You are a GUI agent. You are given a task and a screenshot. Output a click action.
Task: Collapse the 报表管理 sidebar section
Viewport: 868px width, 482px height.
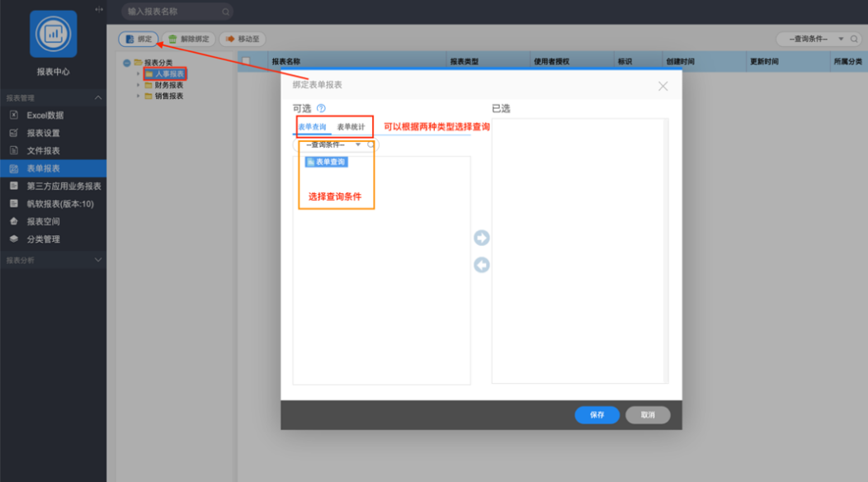point(98,98)
